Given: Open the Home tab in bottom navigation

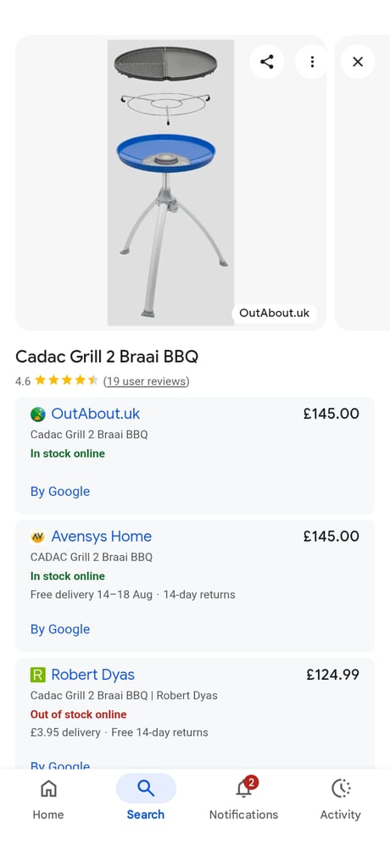Looking at the screenshot, I should 48,799.
